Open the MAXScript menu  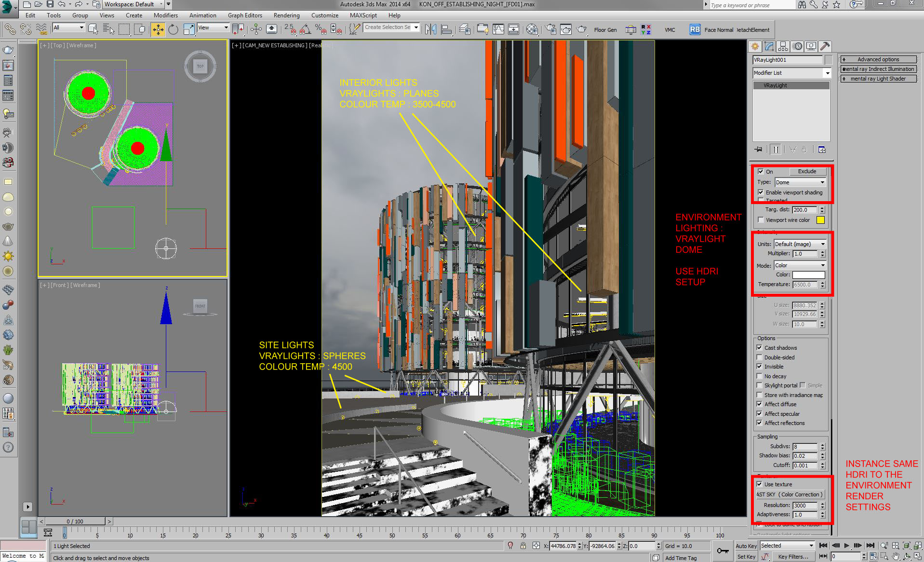tap(363, 15)
